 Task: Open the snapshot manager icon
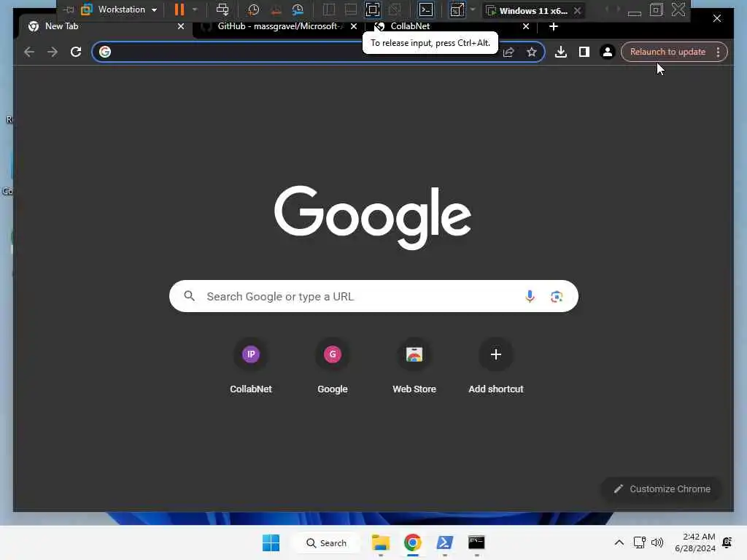coord(298,9)
